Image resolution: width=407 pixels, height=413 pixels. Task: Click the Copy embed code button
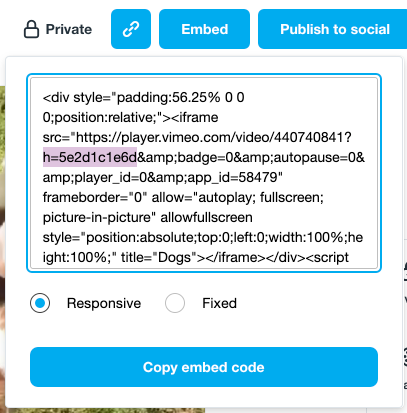pos(204,367)
